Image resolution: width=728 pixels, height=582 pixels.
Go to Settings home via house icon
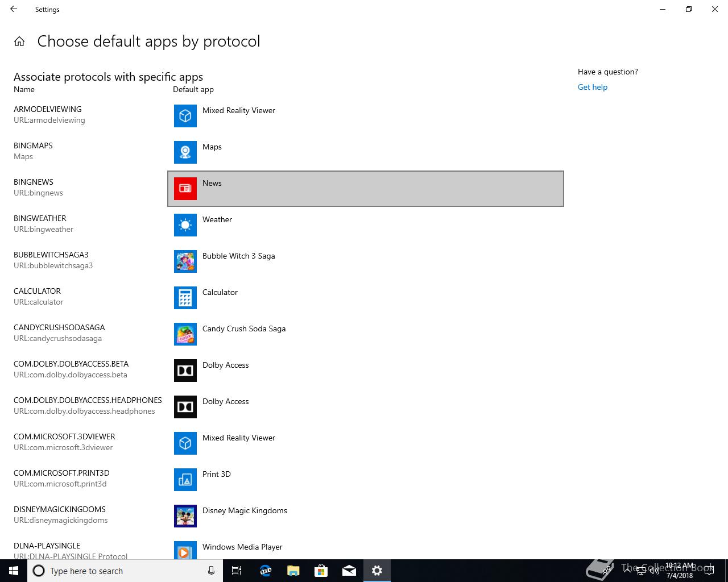pyautogui.click(x=19, y=41)
